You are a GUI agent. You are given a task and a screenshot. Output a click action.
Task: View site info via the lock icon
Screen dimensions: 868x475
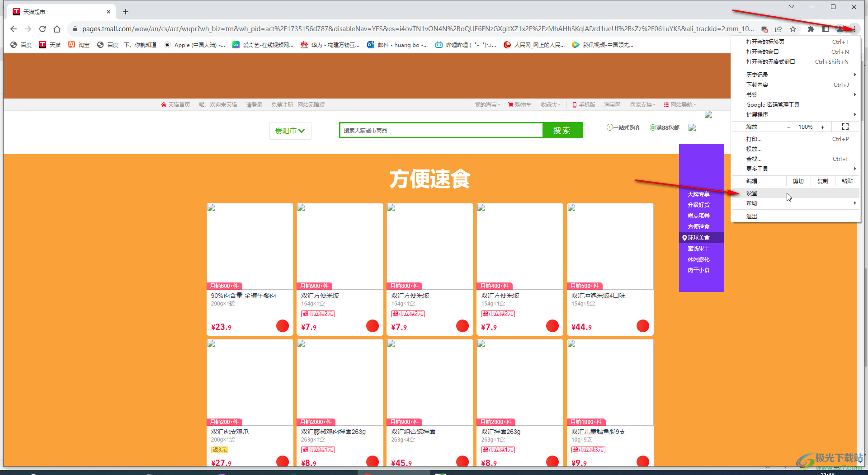coord(75,29)
